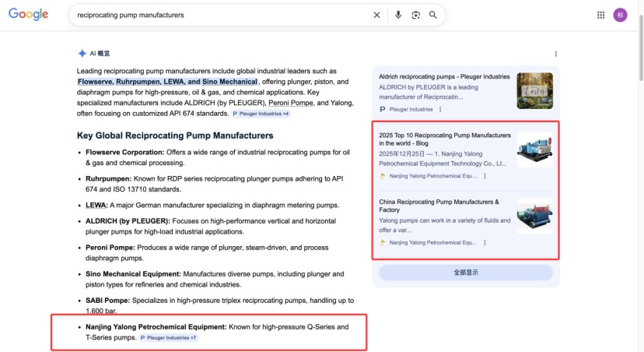Open Aldrich reciprocating pumps article link
This screenshot has height=352, width=644.
pos(444,77)
